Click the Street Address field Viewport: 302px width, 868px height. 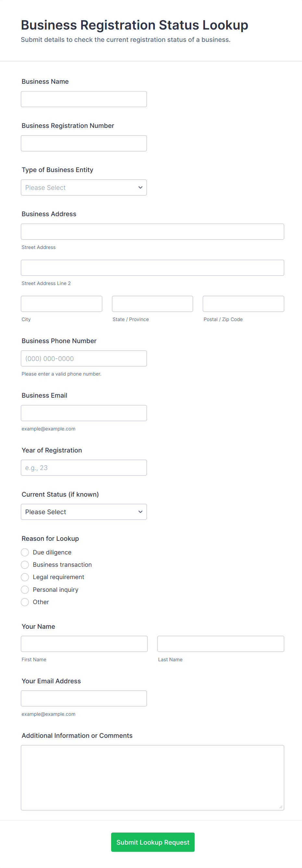pyautogui.click(x=152, y=231)
